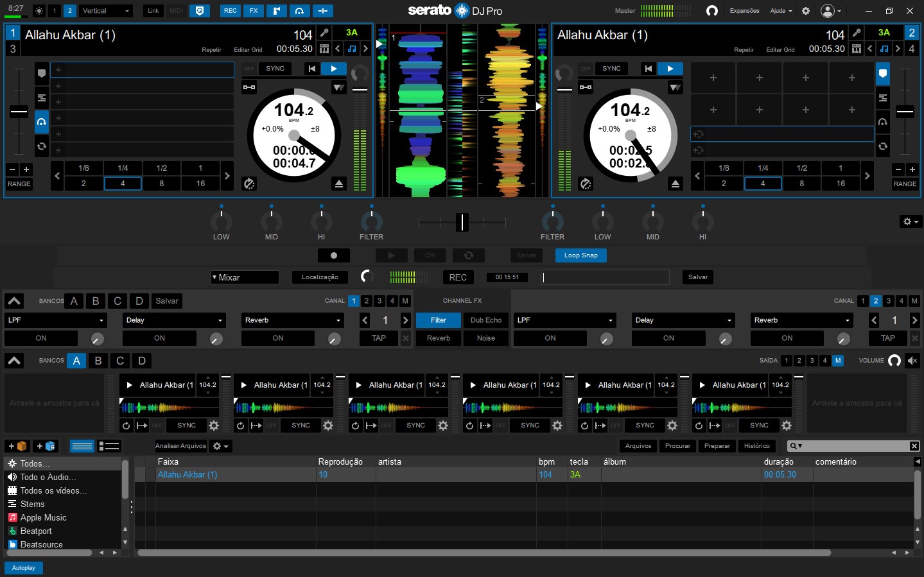Screen dimensions: 924x577
Task: Open the left LPF effect dropdown
Action: point(56,320)
